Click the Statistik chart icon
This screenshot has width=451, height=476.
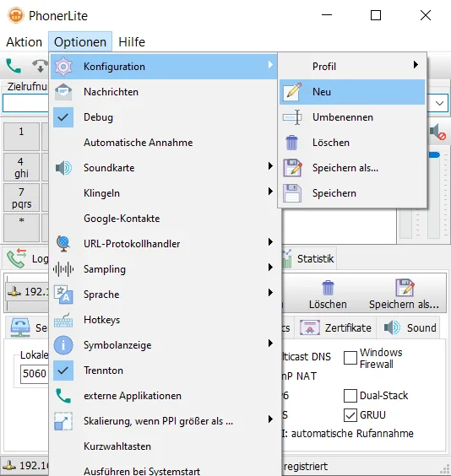[x=287, y=259]
